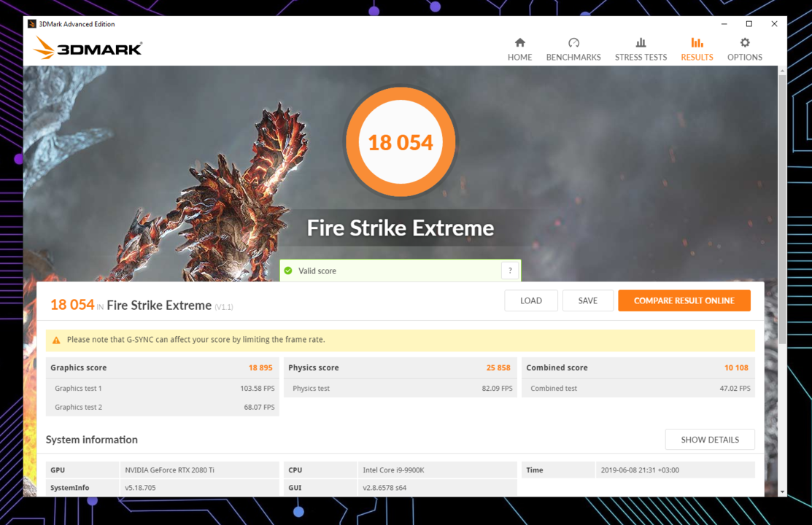Click the 68.07 FPS value
This screenshot has height=525, width=812.
tap(260, 407)
